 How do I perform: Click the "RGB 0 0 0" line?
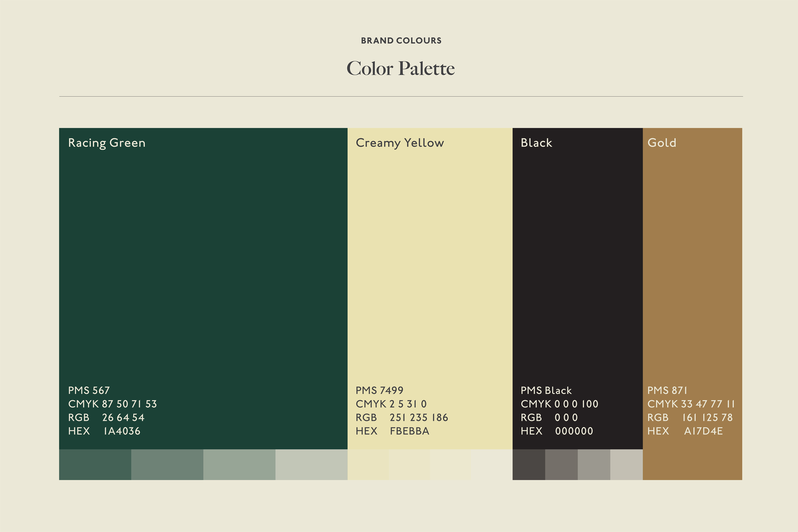pyautogui.click(x=549, y=417)
